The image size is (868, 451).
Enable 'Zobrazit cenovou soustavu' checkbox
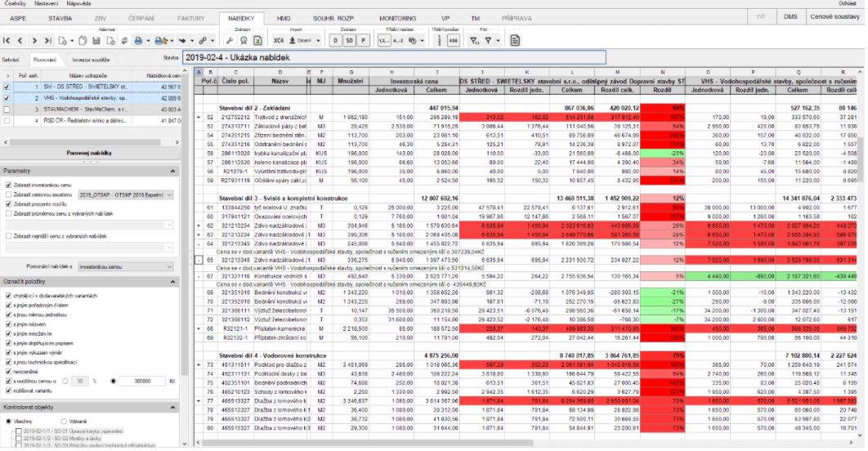pyautogui.click(x=8, y=196)
